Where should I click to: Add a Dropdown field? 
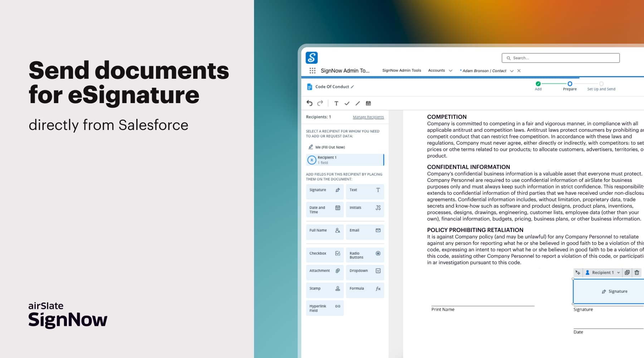(365, 272)
